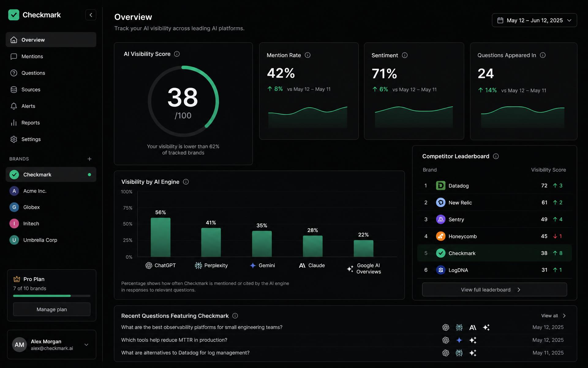Click info icon beside Competitor Leaderboard
The height and width of the screenshot is (368, 588).
(x=496, y=156)
